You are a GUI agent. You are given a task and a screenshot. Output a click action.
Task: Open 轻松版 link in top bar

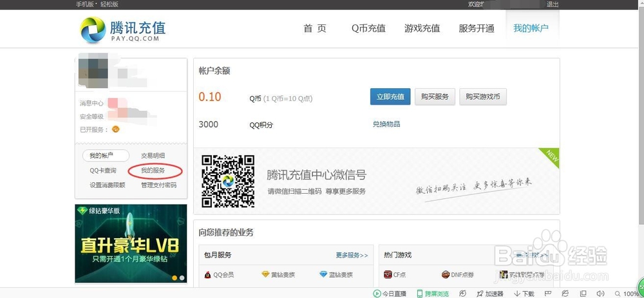point(109,4)
